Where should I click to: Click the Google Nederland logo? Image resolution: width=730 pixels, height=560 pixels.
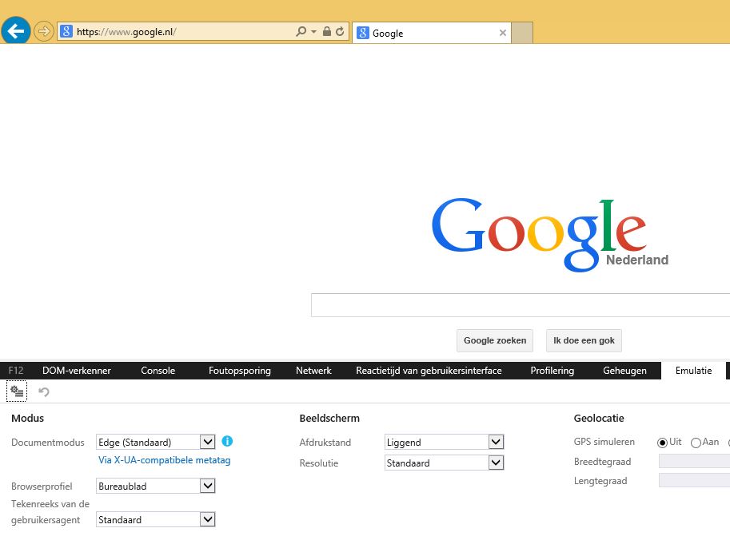[x=550, y=235]
